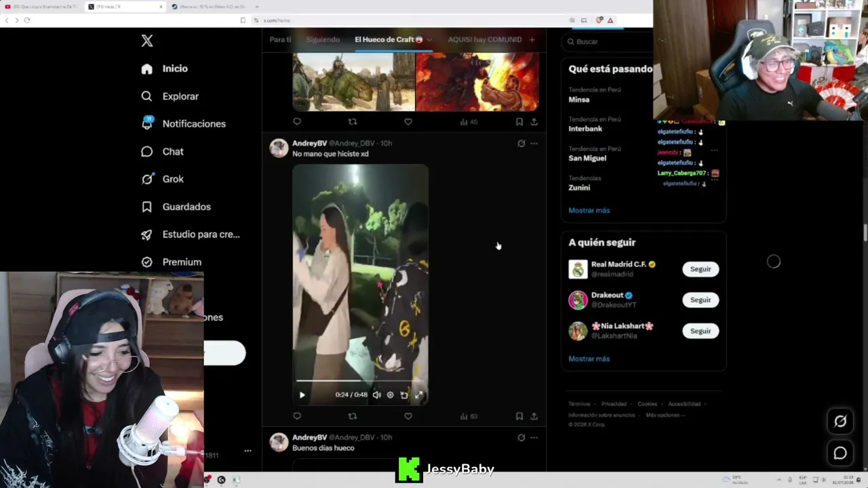Viewport: 868px width, 488px height.
Task: Switch to the Siguiendo tab
Action: 323,39
